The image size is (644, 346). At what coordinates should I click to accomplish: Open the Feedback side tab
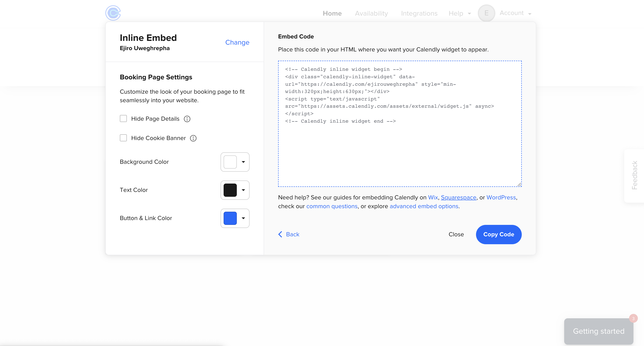click(634, 176)
